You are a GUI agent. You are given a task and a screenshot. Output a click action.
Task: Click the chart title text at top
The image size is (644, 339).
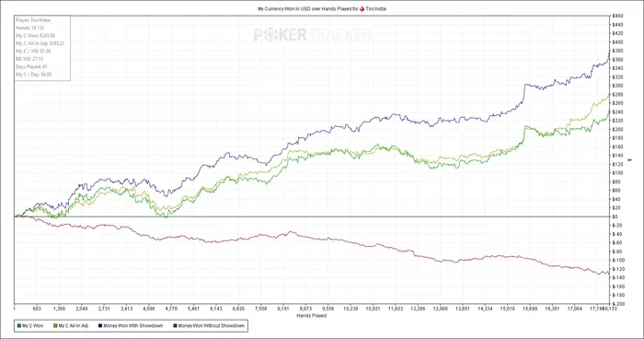[322, 8]
